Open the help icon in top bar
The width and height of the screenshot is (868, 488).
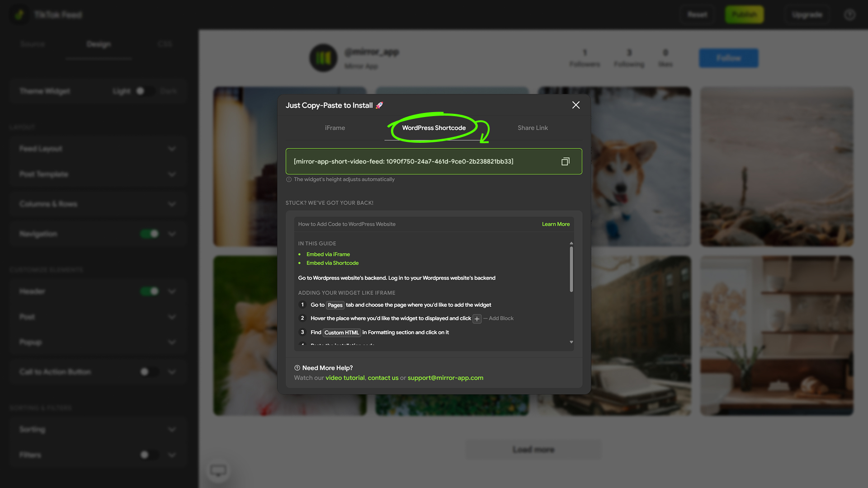[849, 14]
